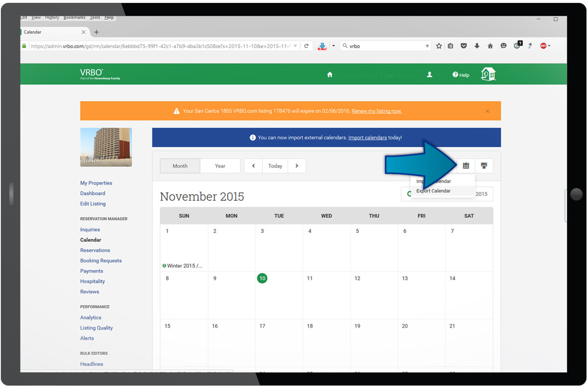Click the blue download arrow New! icon
The width and height of the screenshot is (588, 388).
click(322, 46)
